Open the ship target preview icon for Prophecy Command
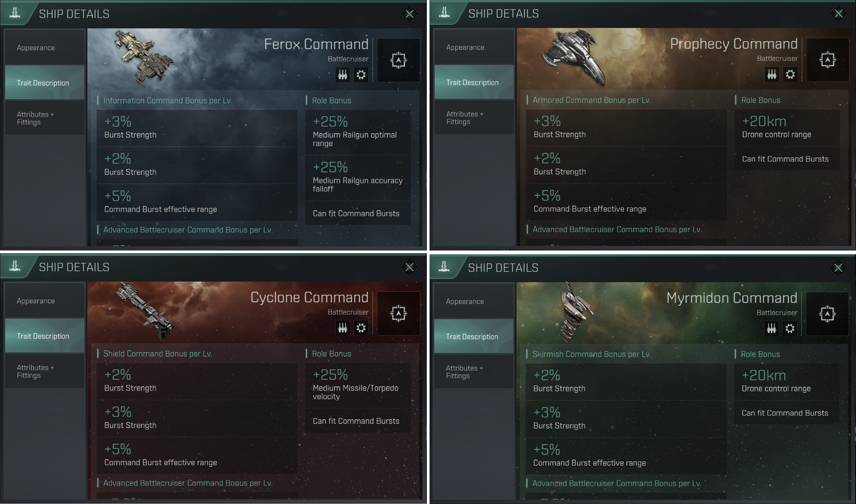The height and width of the screenshot is (504, 856). (827, 60)
